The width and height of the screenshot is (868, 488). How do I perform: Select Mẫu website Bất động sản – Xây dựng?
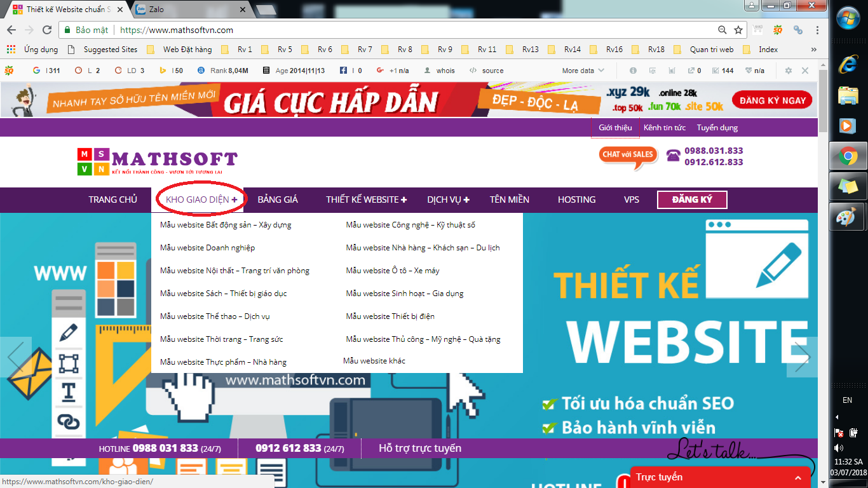226,225
